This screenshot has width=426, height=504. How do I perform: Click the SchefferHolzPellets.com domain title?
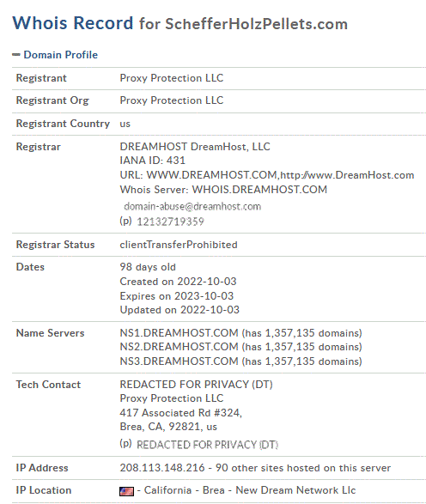tap(256, 24)
